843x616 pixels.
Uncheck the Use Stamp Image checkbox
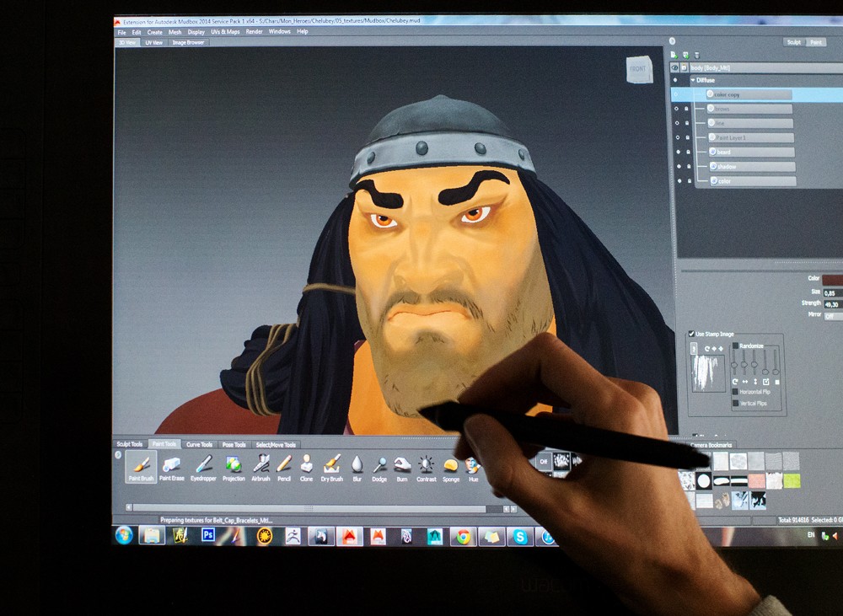691,334
